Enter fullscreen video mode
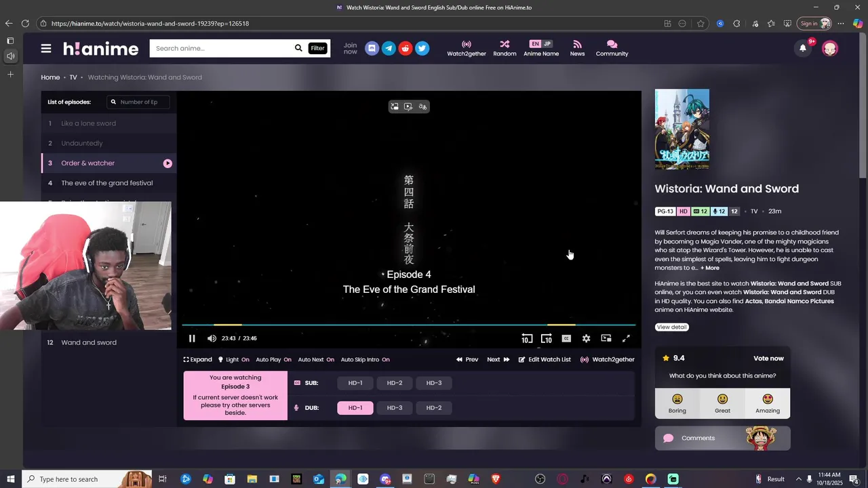 [626, 338]
